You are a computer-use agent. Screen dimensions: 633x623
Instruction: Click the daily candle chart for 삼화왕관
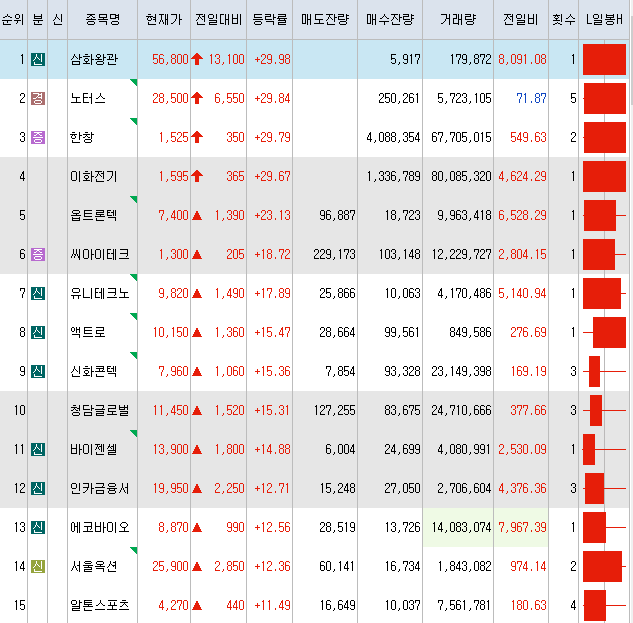click(604, 60)
